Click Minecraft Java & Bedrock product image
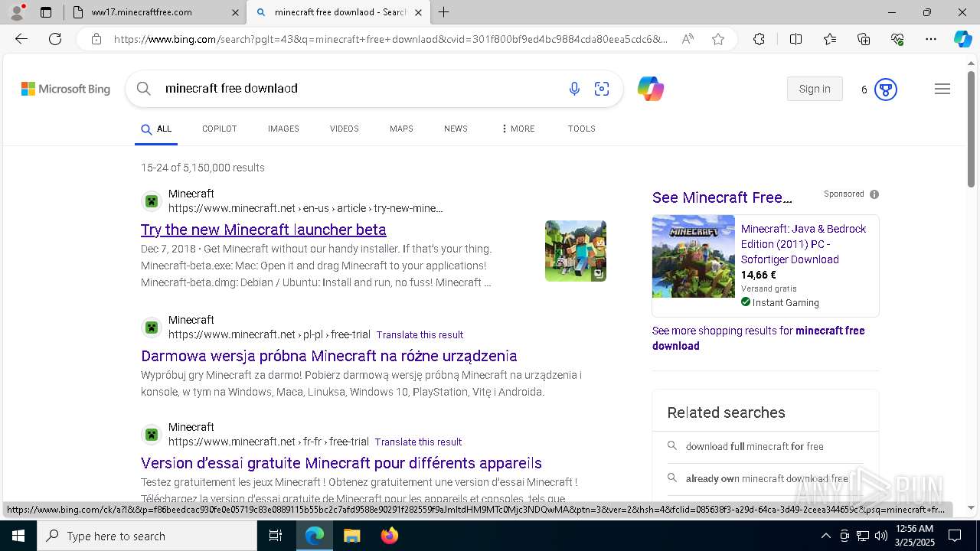Screen dimensions: 980x551 pyautogui.click(x=694, y=256)
